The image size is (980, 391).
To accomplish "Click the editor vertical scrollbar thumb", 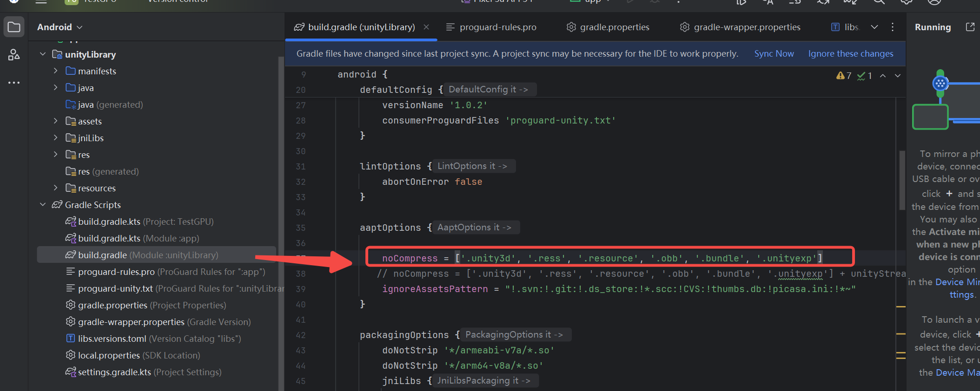I will [902, 180].
